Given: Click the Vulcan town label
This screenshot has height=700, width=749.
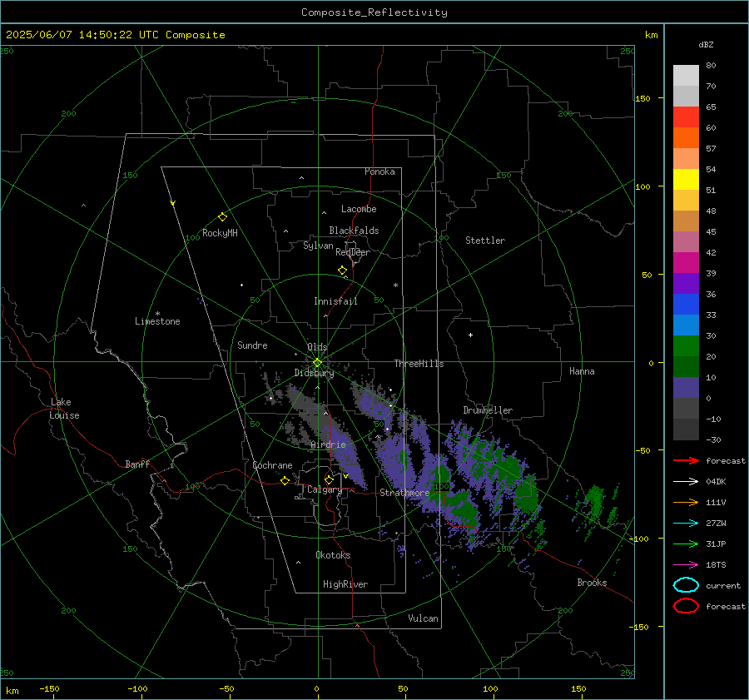Looking at the screenshot, I should [x=423, y=618].
